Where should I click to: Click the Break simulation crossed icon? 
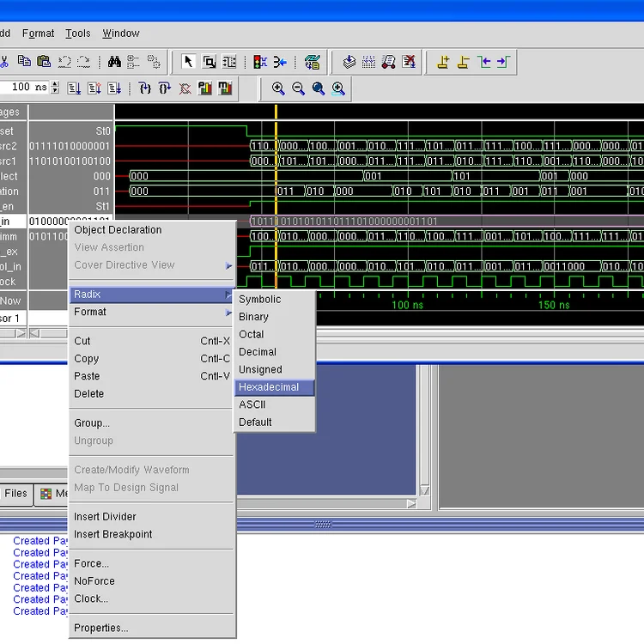click(185, 88)
